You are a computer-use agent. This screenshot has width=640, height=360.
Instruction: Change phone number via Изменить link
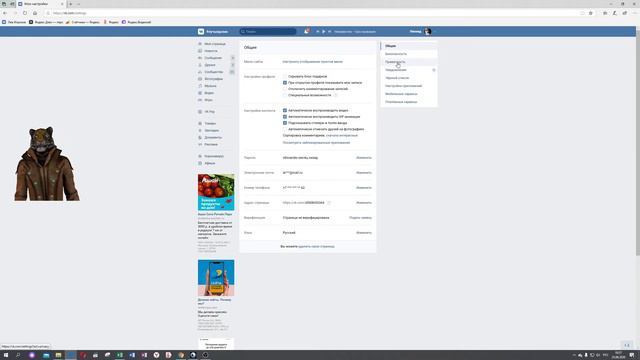(x=364, y=188)
